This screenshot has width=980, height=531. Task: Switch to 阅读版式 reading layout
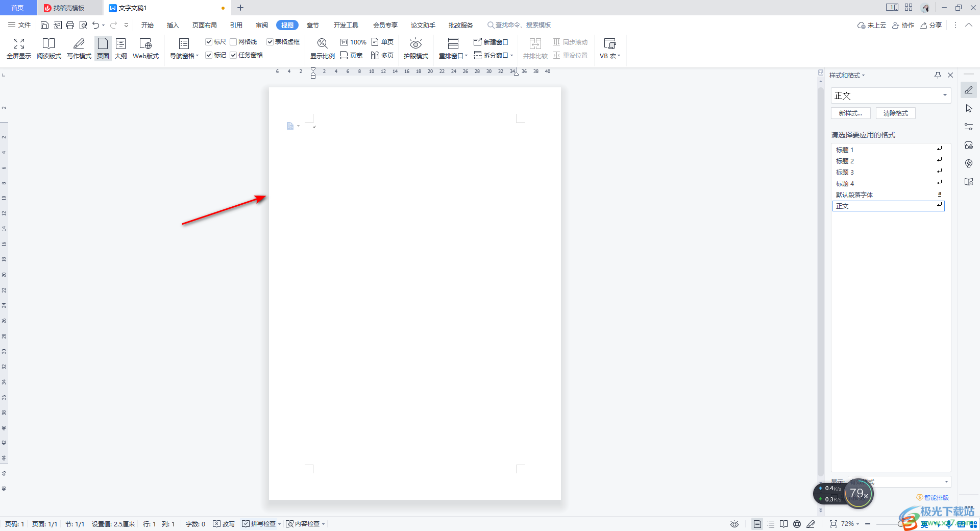(49, 49)
